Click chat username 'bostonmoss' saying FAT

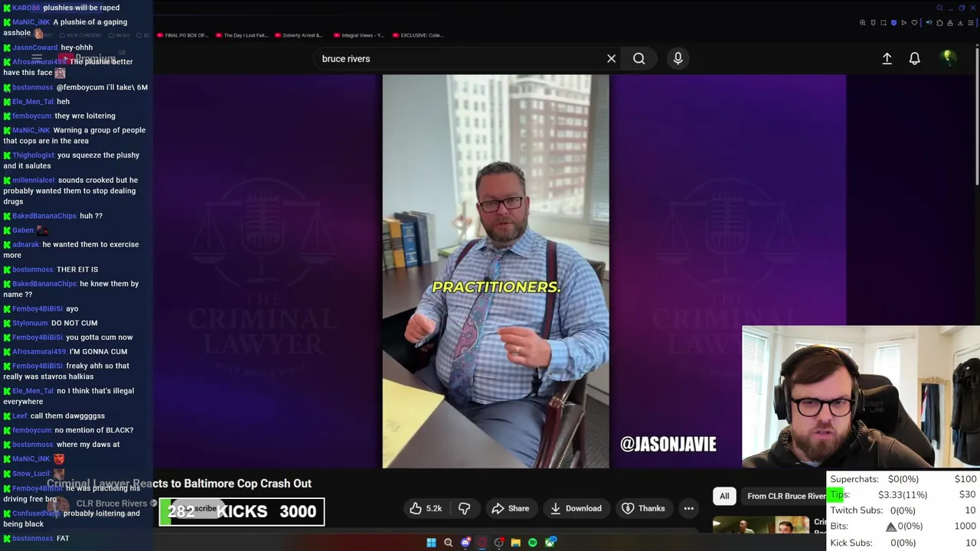[32, 539]
